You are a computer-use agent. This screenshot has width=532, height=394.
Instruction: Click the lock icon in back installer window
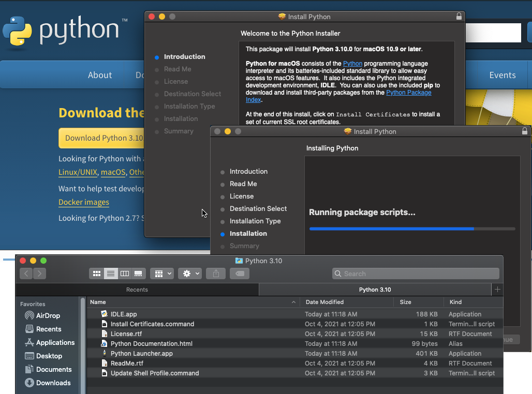(459, 16)
